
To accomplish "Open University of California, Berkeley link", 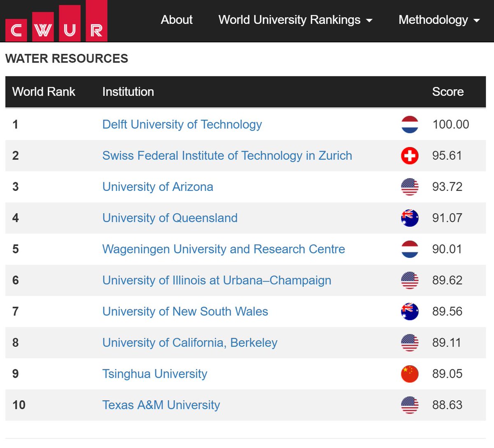I will coord(190,343).
